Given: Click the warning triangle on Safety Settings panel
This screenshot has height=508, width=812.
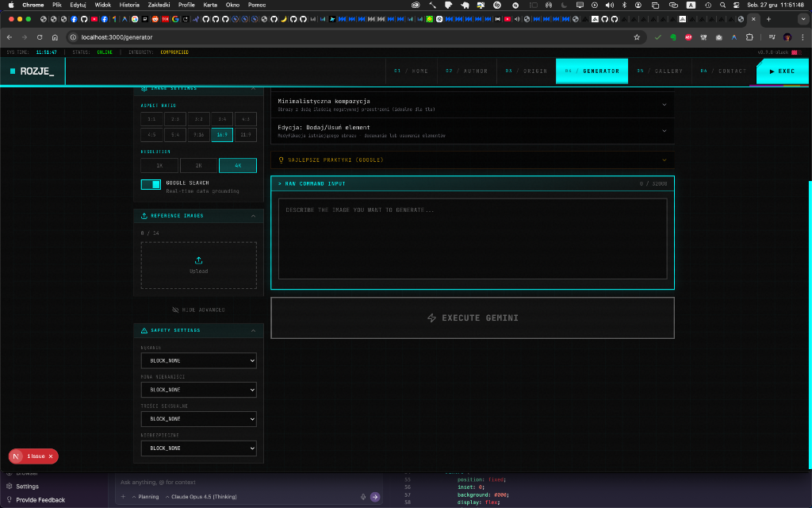Looking at the screenshot, I should click(x=143, y=331).
